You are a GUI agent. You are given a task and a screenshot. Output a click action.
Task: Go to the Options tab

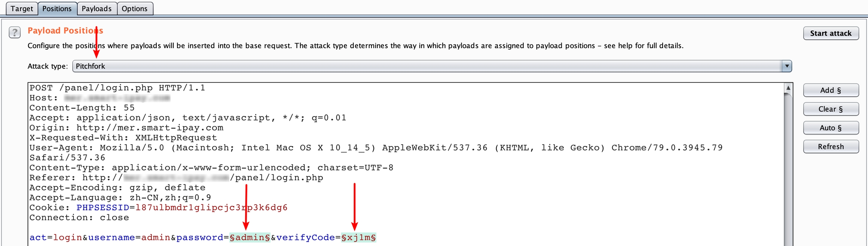click(134, 9)
